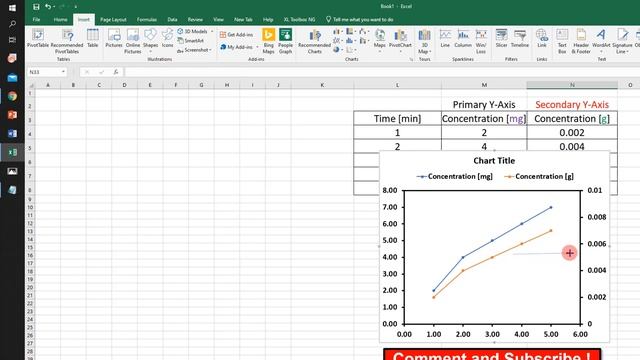640x360 pixels.
Task: Click the 7.00 label on primary axis
Action: point(390,207)
